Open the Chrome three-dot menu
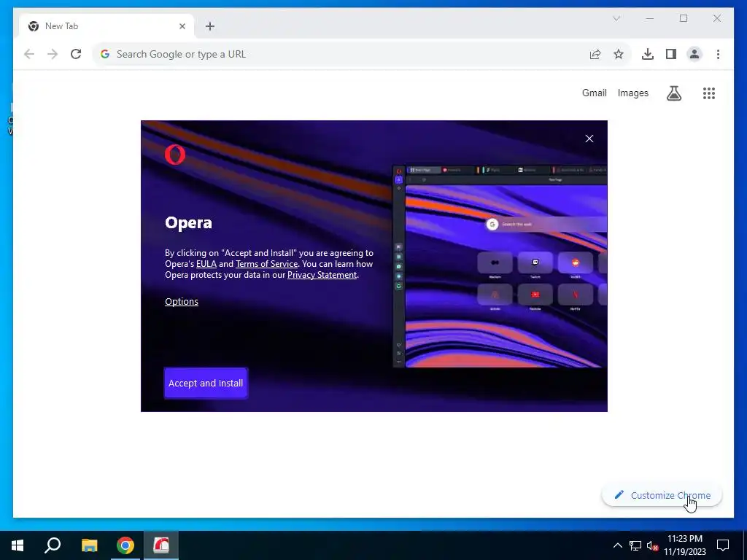747x560 pixels. [x=718, y=54]
